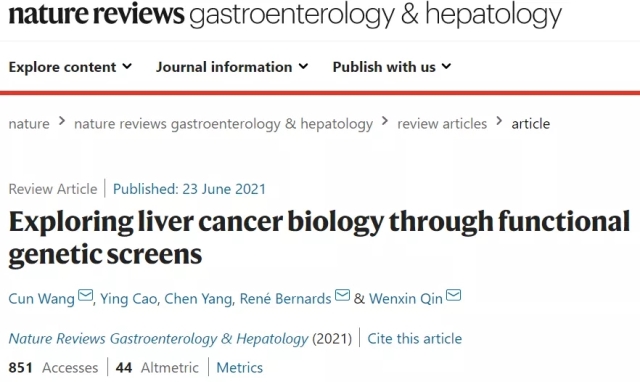The height and width of the screenshot is (382, 640).
Task: Click the email icon next to René Bernards
Action: click(342, 295)
